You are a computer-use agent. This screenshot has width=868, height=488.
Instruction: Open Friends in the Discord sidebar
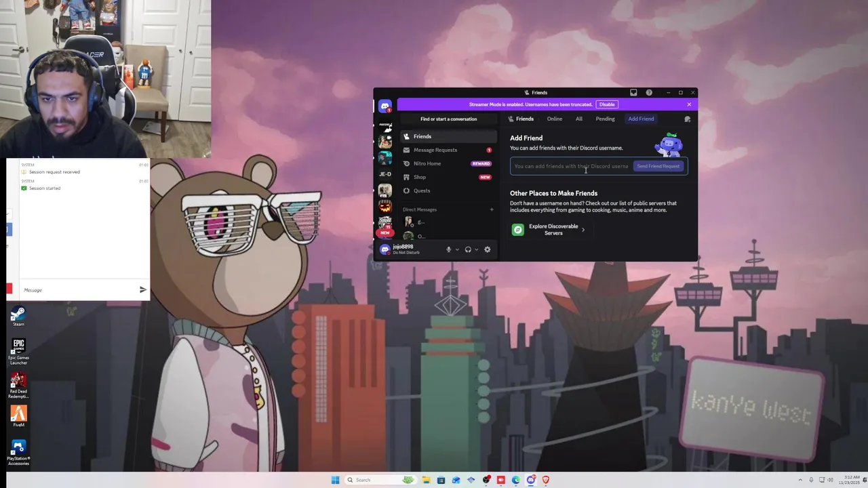coord(448,136)
